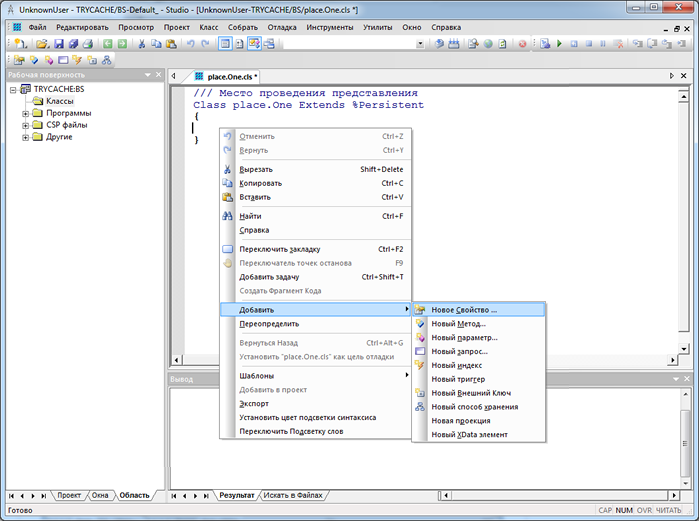Click the output panel vertical scrollbar

[685, 439]
